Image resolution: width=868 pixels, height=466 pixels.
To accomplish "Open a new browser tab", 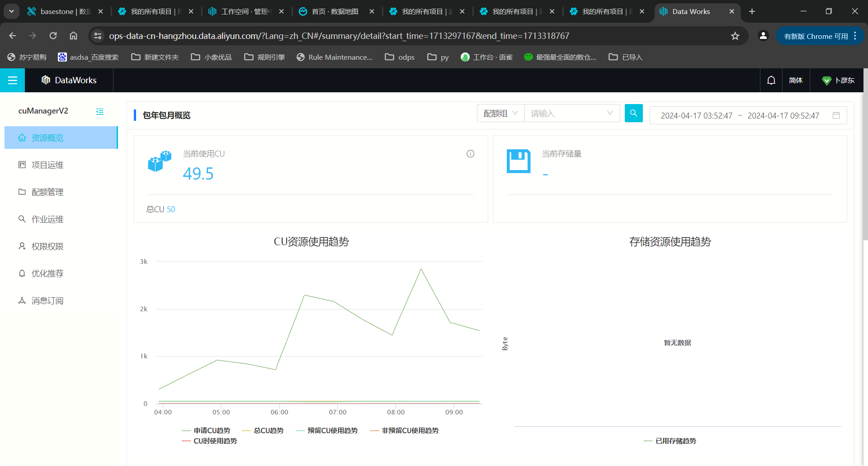I will [752, 11].
